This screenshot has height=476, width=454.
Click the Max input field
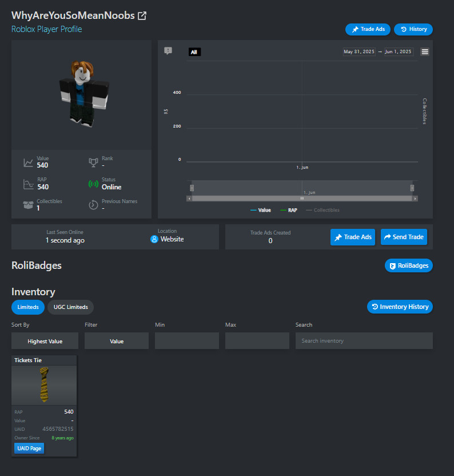point(257,340)
